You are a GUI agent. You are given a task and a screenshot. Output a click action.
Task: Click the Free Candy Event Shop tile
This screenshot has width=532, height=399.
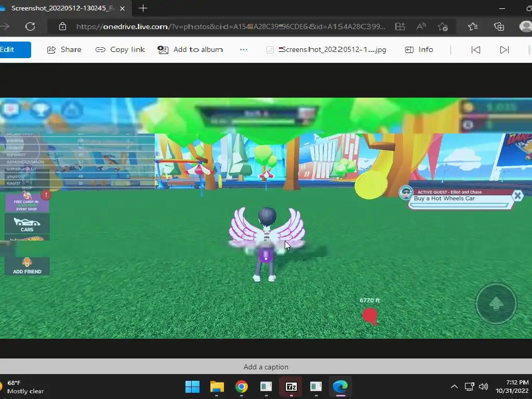coord(27,202)
